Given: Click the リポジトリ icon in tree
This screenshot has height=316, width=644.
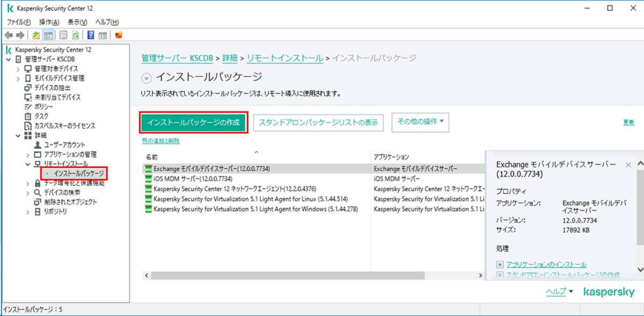Looking at the screenshot, I should [37, 212].
